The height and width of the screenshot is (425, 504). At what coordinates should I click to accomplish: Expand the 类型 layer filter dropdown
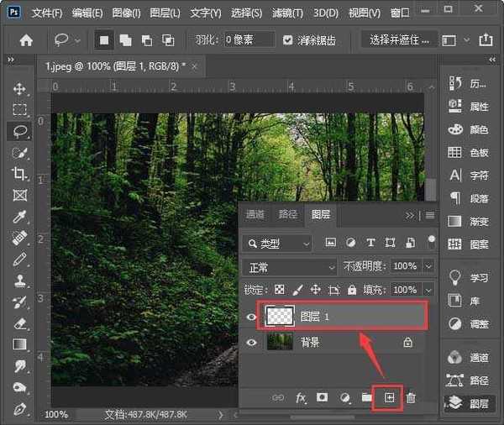click(x=276, y=243)
